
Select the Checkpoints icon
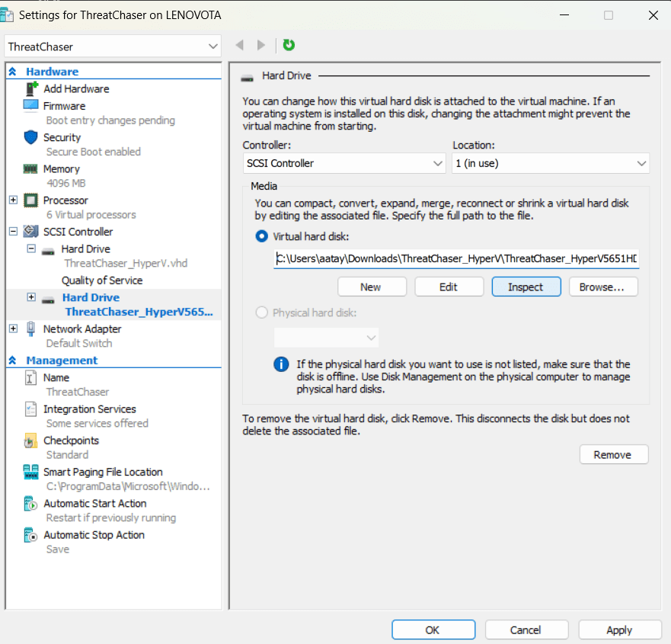point(30,441)
